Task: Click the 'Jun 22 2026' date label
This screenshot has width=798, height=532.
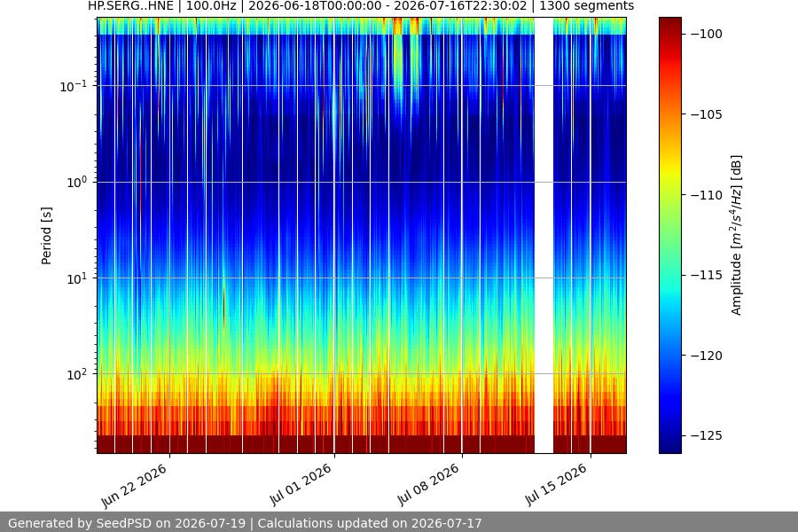Action: pyautogui.click(x=134, y=486)
